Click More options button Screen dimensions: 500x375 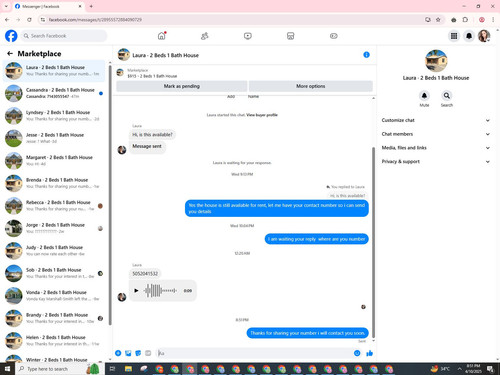[311, 86]
